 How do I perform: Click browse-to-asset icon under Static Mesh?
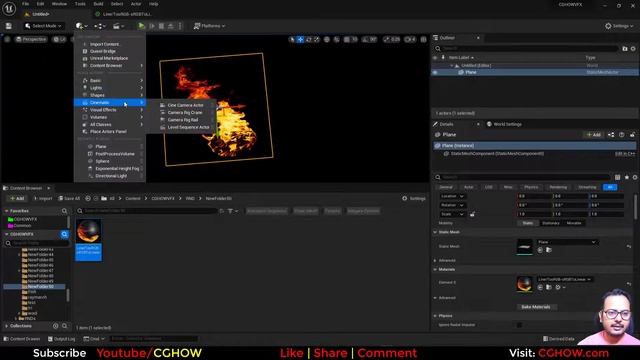click(x=549, y=250)
